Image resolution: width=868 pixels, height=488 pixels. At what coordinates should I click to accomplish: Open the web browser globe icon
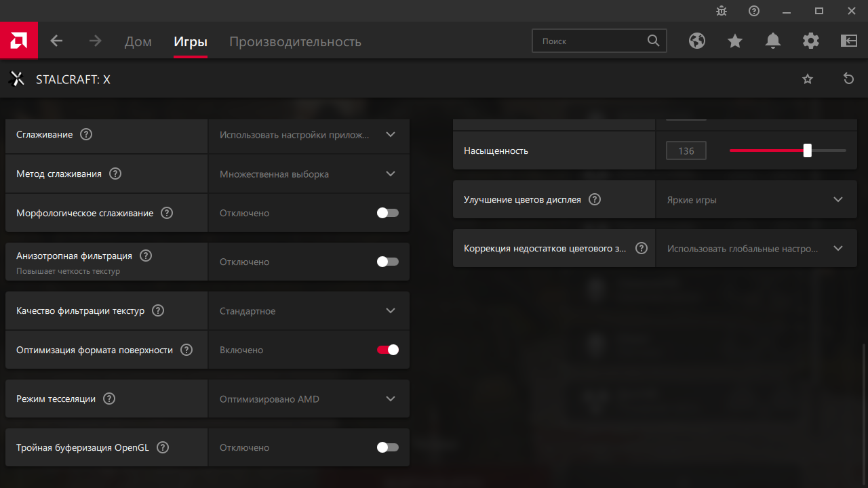[x=697, y=41]
